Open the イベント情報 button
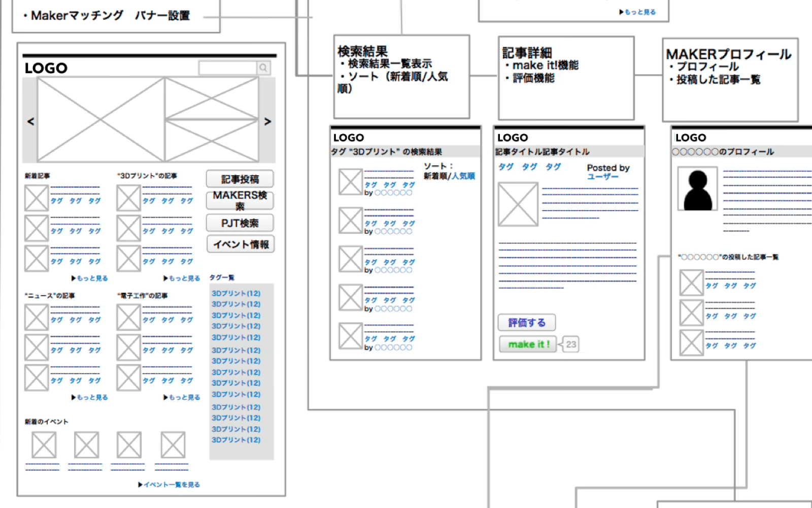The height and width of the screenshot is (508, 812). 241,244
